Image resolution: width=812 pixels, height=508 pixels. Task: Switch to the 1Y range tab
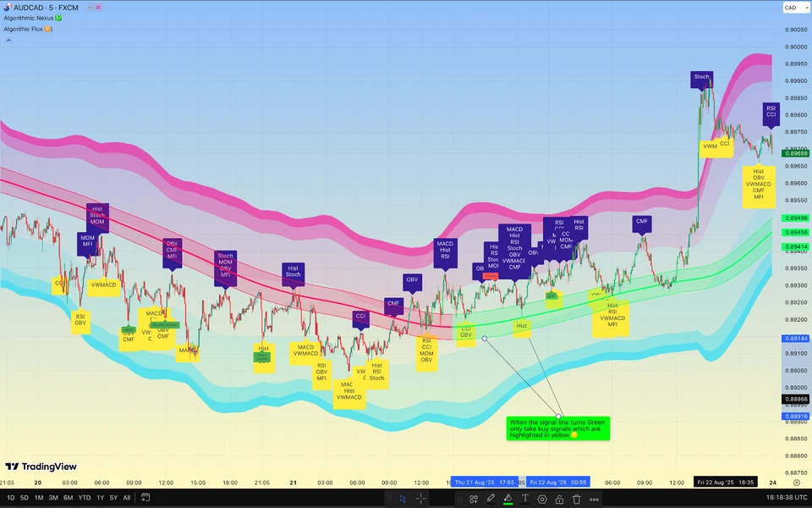[x=99, y=498]
